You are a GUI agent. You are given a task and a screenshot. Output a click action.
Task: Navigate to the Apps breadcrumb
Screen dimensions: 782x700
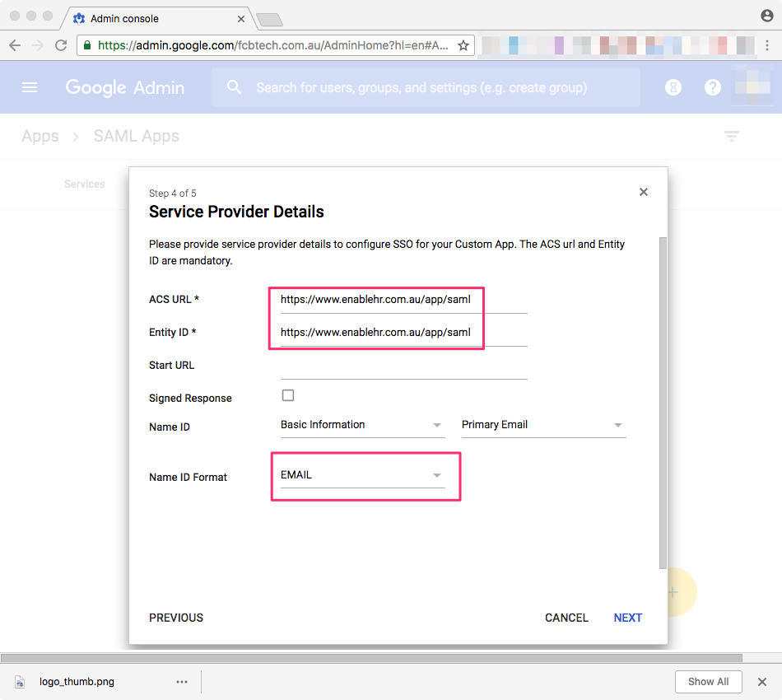(x=40, y=136)
